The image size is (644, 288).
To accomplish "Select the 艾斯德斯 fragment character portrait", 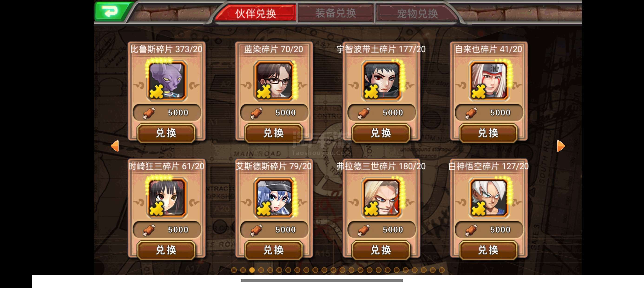I will [x=274, y=197].
